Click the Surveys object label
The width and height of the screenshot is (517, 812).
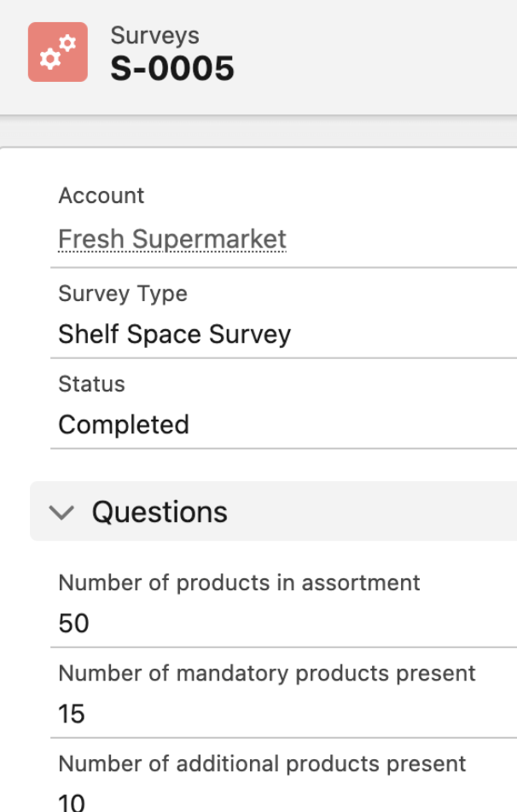coord(154,36)
